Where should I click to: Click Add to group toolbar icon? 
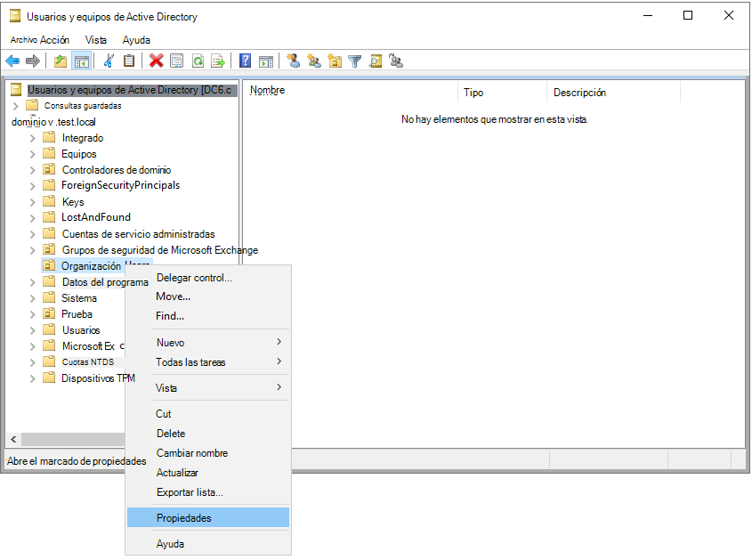tap(396, 61)
